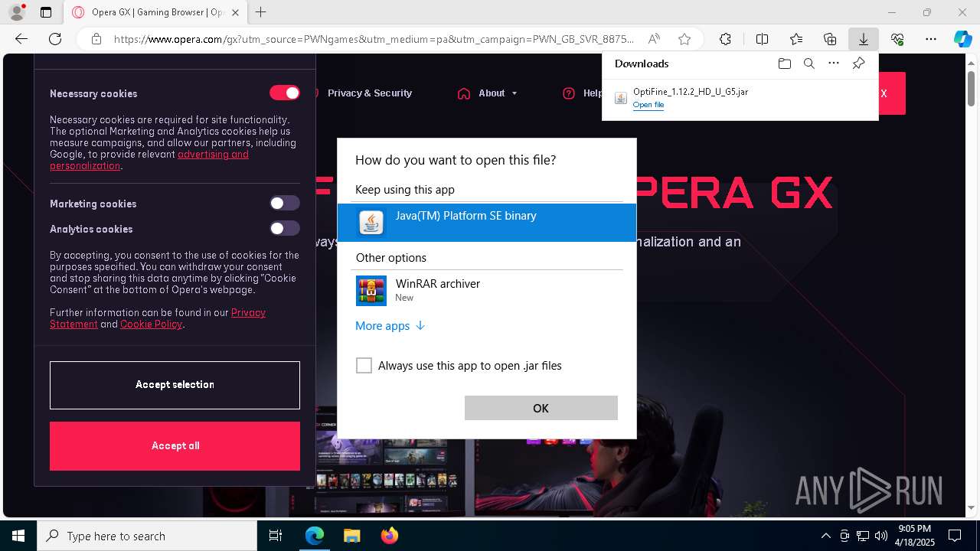The height and width of the screenshot is (551, 980).
Task: Open the Downloads toolbar icon
Action: [x=864, y=39]
